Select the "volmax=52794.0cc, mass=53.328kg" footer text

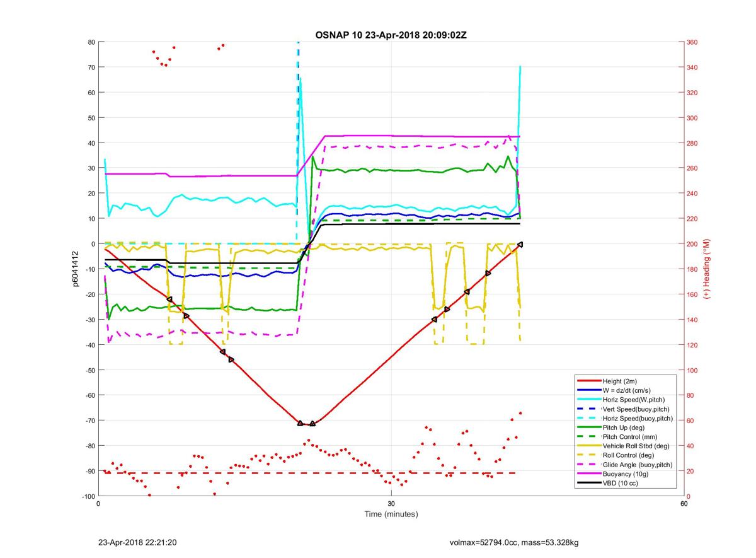click(514, 542)
